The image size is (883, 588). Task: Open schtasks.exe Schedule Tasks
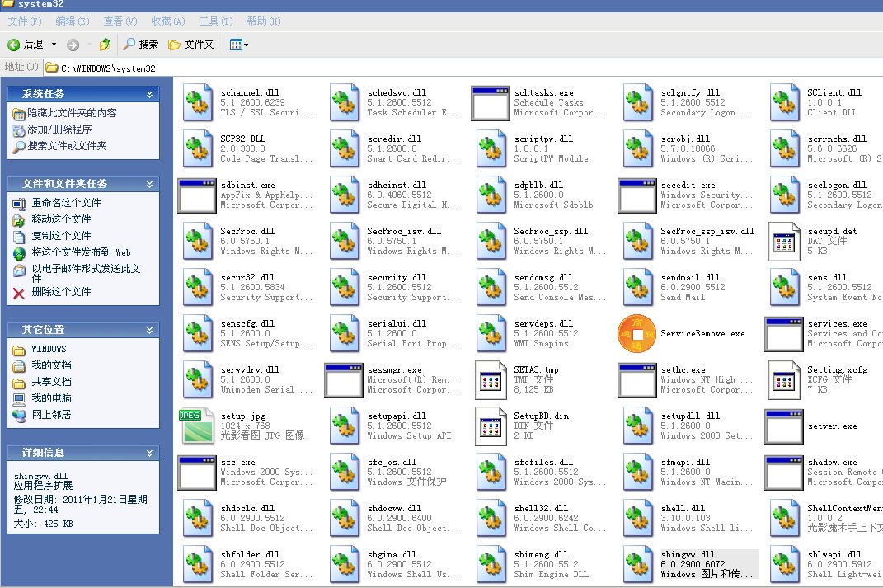pos(491,101)
